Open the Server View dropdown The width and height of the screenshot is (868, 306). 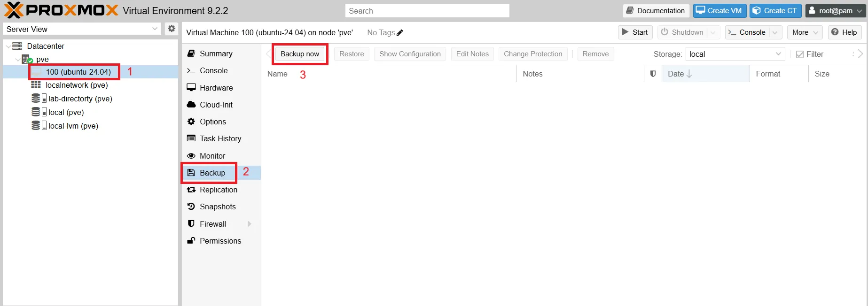pyautogui.click(x=155, y=29)
